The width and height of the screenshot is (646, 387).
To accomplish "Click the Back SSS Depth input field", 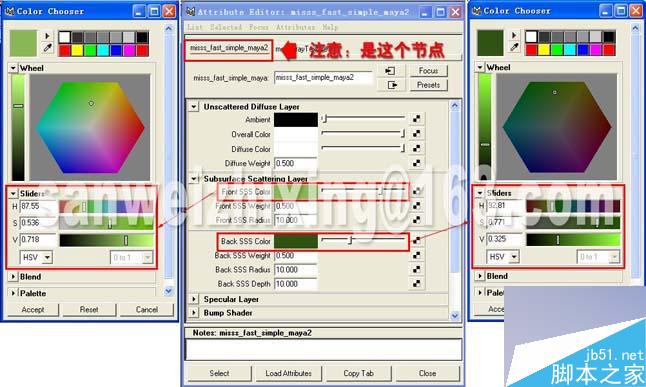I will click(295, 284).
